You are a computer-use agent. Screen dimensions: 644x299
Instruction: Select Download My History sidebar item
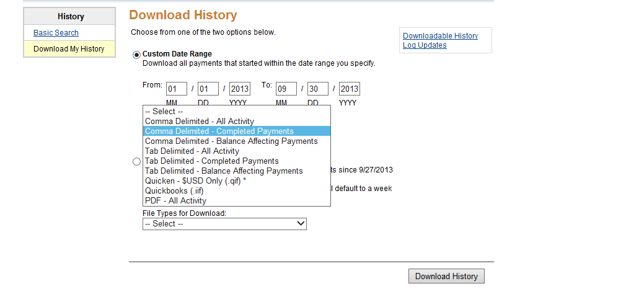pyautogui.click(x=69, y=49)
